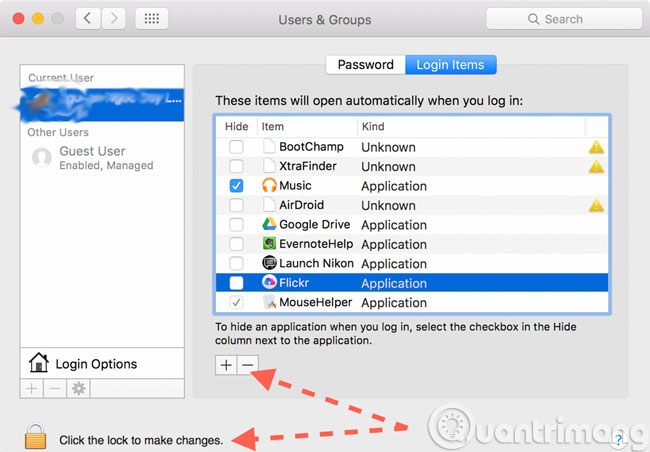Check Hide for XtraFinder
Screen dimensions: 650x452
click(236, 166)
